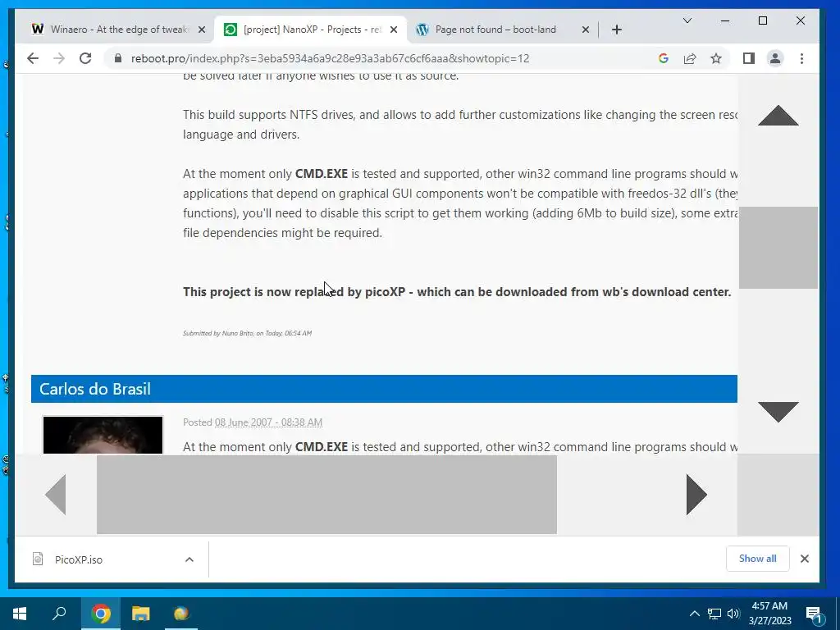Click Carlos do Brasil's avatar image
840x630 pixels.
pyautogui.click(x=103, y=435)
